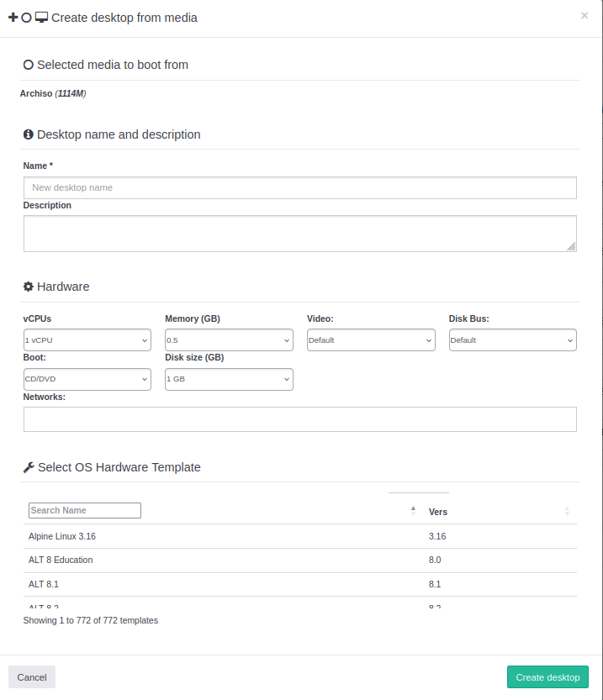Click the Create desktop button
The width and height of the screenshot is (603, 700).
coord(547,677)
